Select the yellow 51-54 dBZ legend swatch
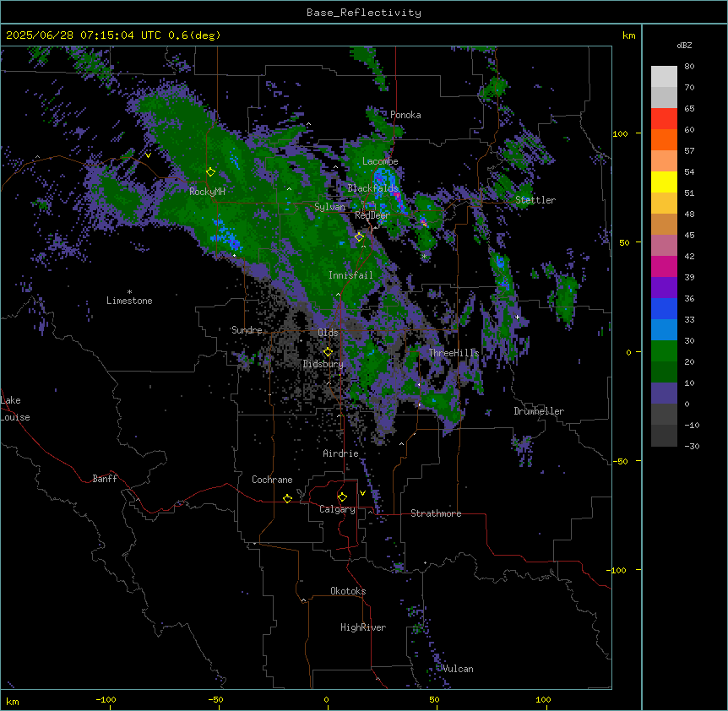 point(664,182)
